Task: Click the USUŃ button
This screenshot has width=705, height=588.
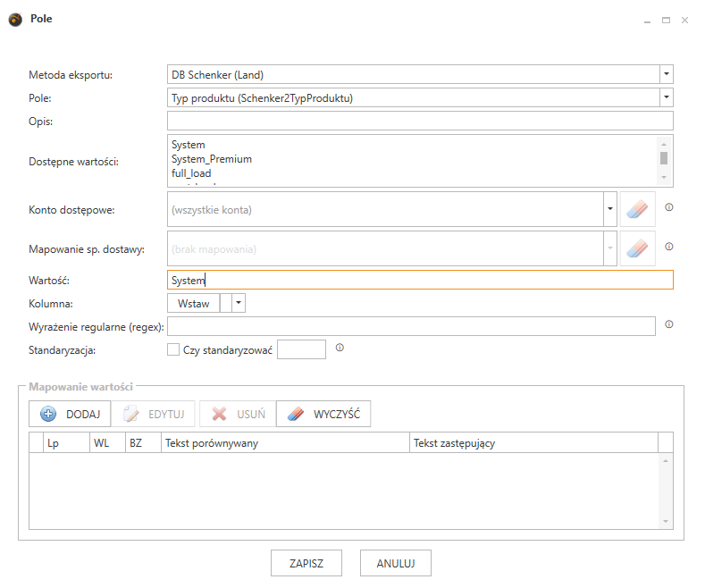Action: point(239,414)
